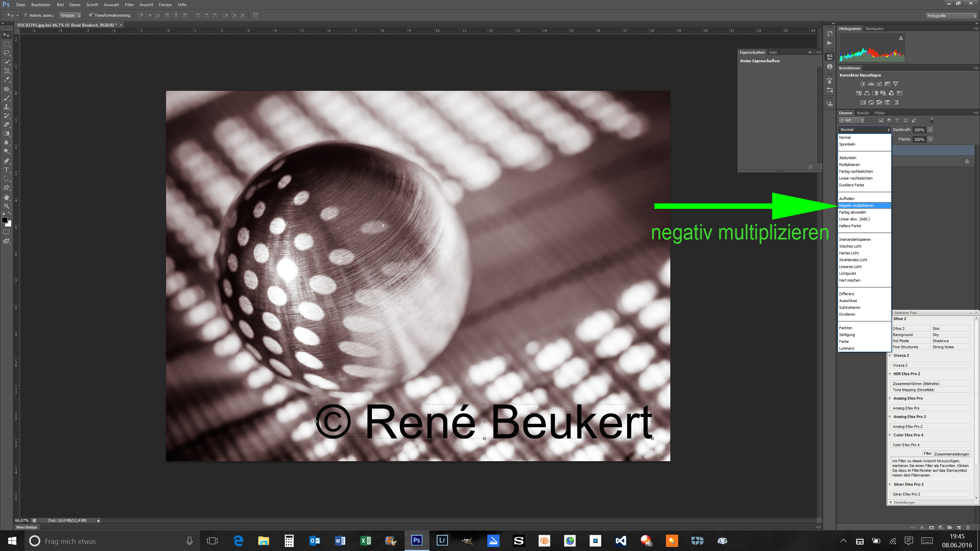Collapse the Viveza 2 section
Image resolution: width=980 pixels, height=551 pixels.
pos(890,355)
